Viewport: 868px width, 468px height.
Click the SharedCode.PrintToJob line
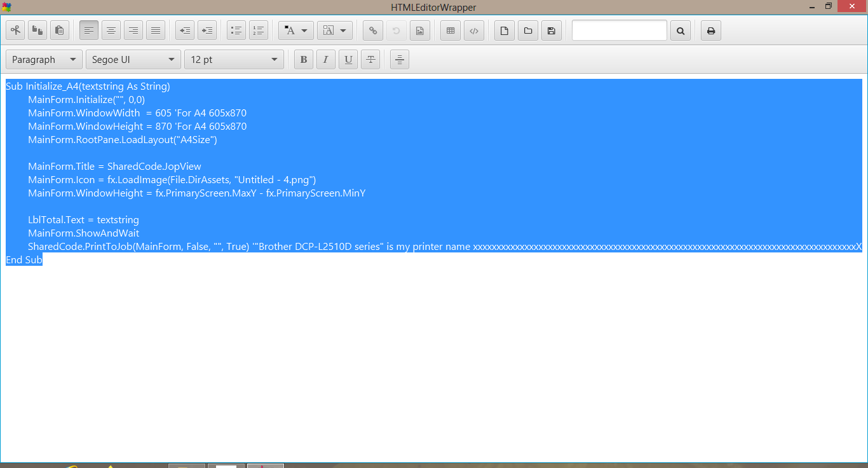click(x=445, y=247)
